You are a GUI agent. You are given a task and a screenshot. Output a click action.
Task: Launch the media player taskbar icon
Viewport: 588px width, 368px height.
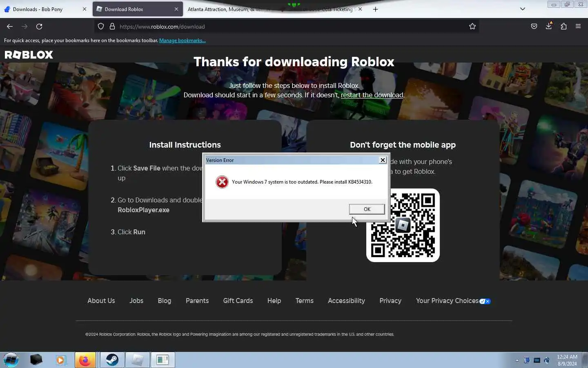point(61,360)
